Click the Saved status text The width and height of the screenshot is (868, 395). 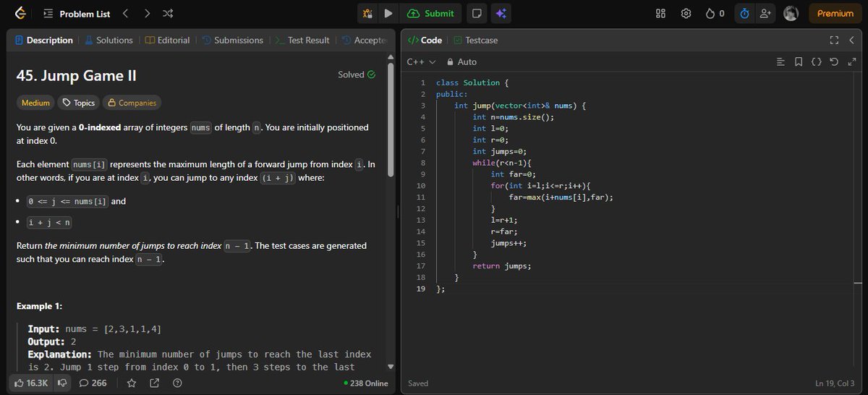[x=418, y=383]
